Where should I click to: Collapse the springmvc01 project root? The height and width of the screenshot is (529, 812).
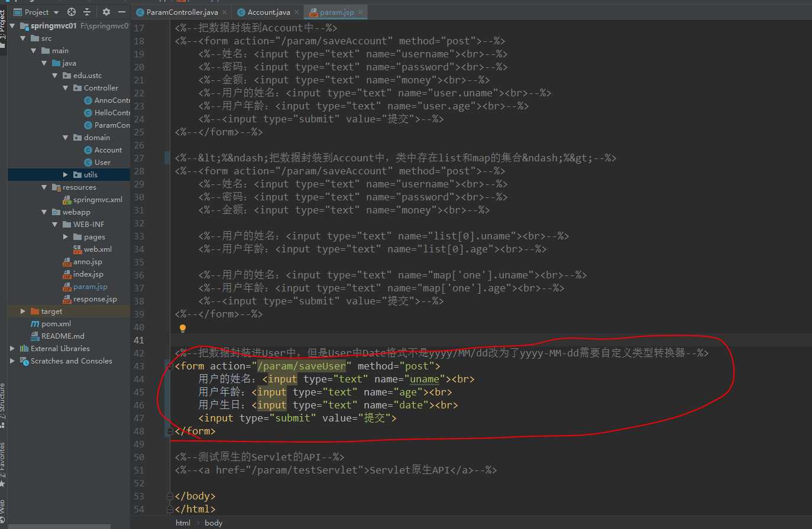12,26
